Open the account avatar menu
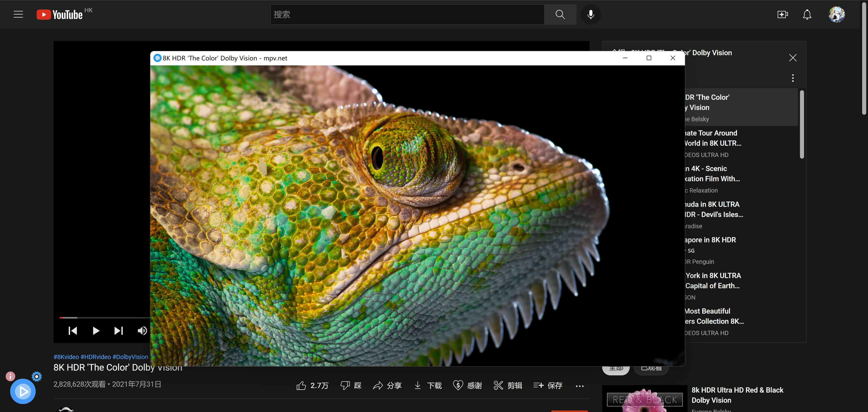 coord(836,14)
